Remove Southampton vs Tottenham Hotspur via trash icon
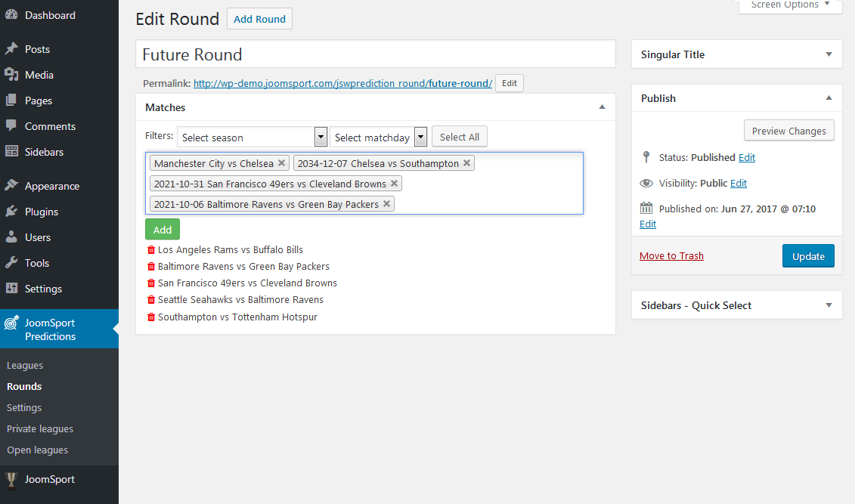The height and width of the screenshot is (504, 855). tap(150, 317)
